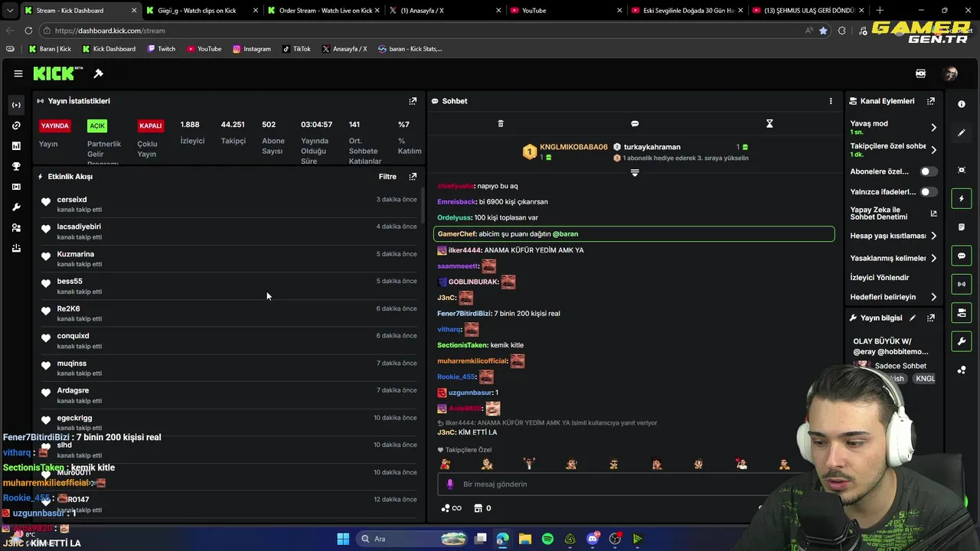Open the Instagram bookmark
Screen dimensions: 980x551
pos(252,49)
